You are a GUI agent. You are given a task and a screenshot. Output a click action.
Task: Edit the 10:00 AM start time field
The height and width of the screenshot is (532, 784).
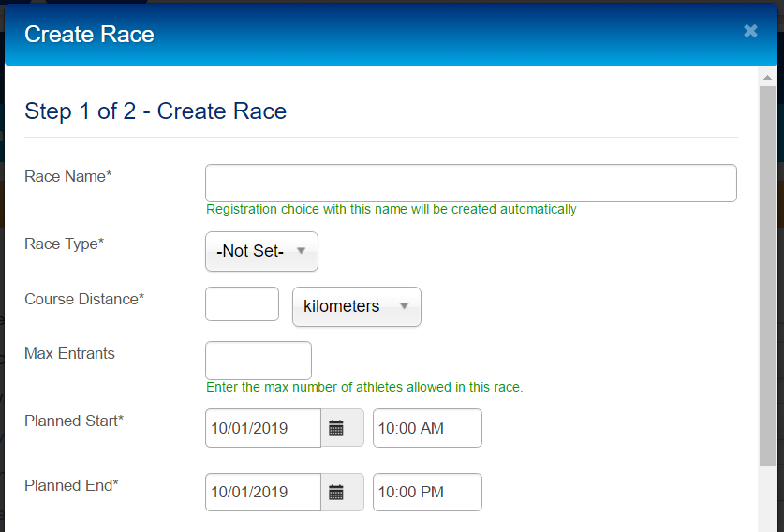click(x=427, y=428)
